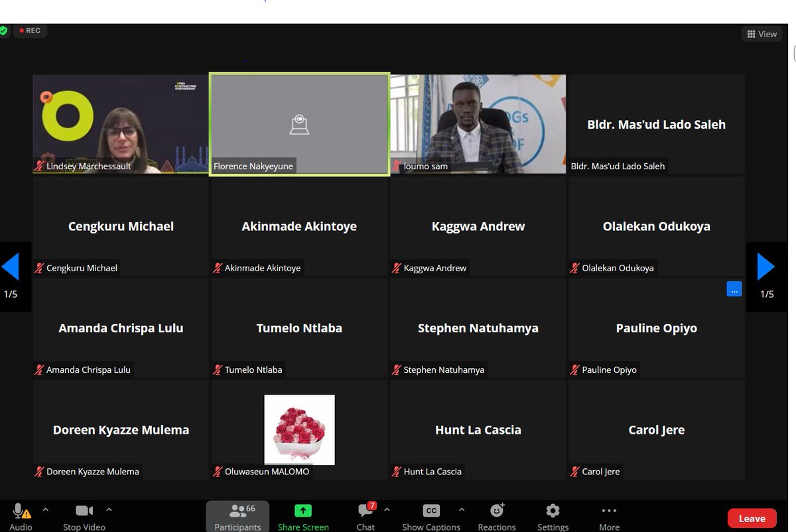The height and width of the screenshot is (532, 796).
Task: Click muted mic icon of Cengkuru Michael
Action: click(40, 268)
